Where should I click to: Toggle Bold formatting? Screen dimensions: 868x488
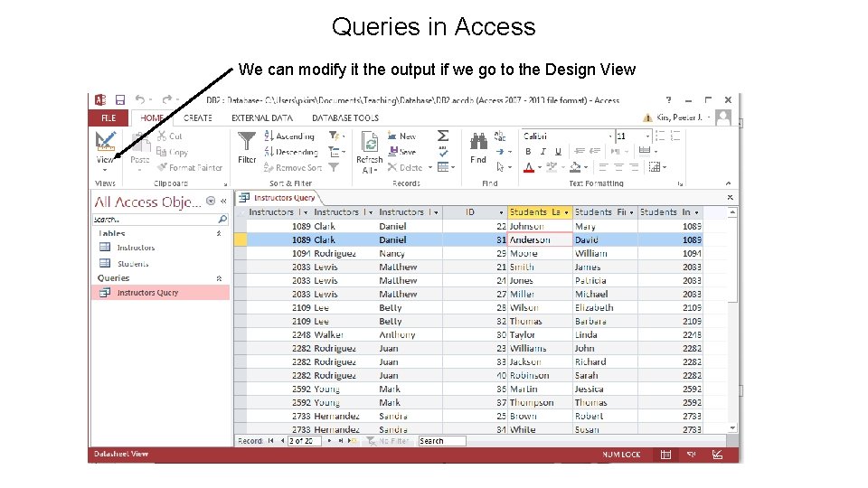(528, 152)
